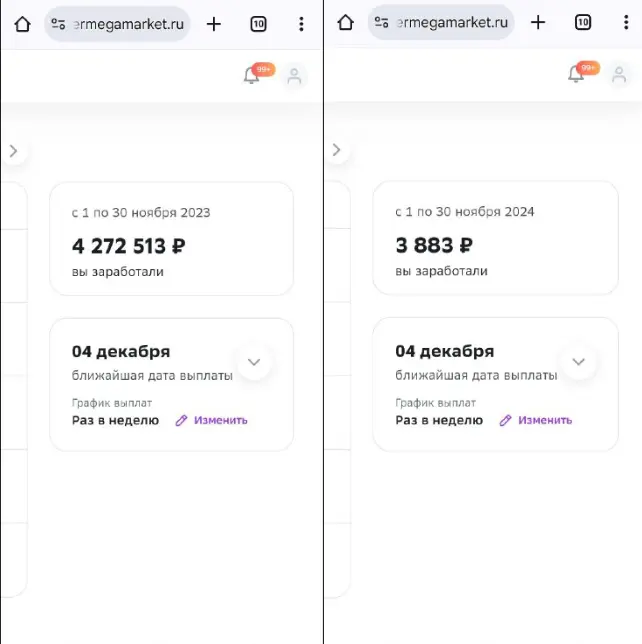Expand sidebar arrow in right screenshot
The image size is (642, 644).
coord(337,150)
